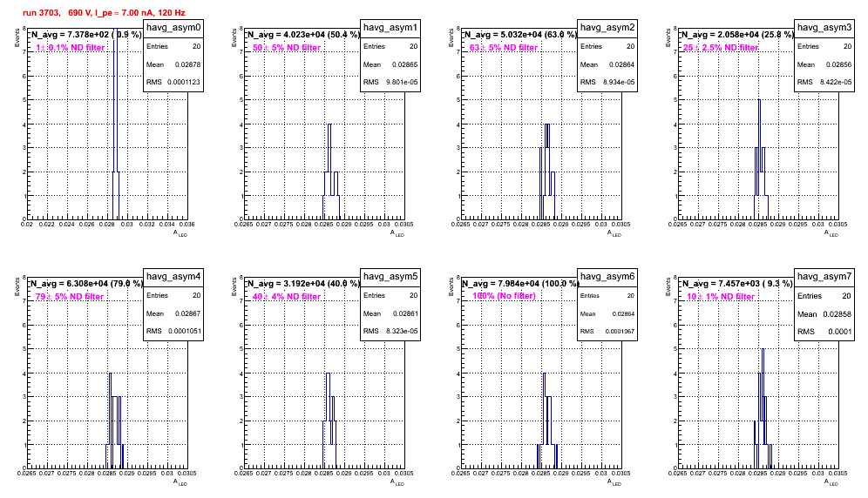
Task: Click Mean 0.02878 in havg_asym0 stats
Action: [173, 64]
